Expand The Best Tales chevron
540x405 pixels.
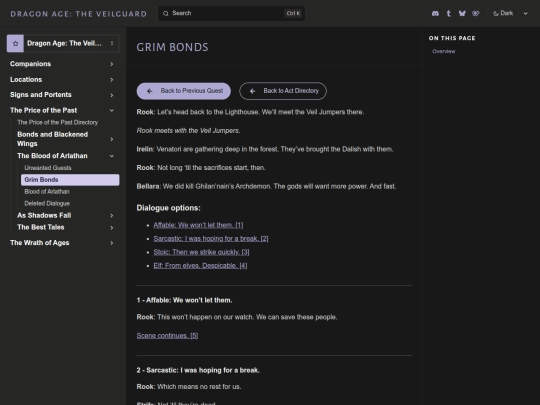(112, 228)
